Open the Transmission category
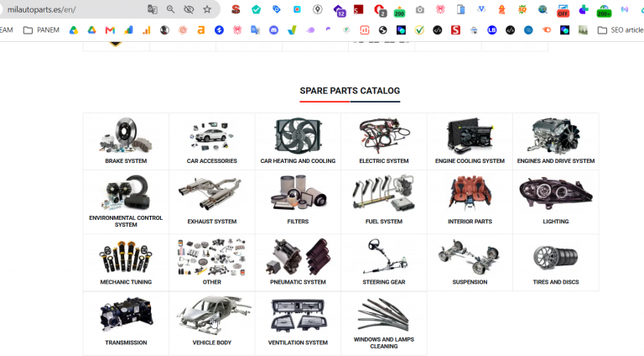The height and width of the screenshot is (356, 644). [x=126, y=323]
